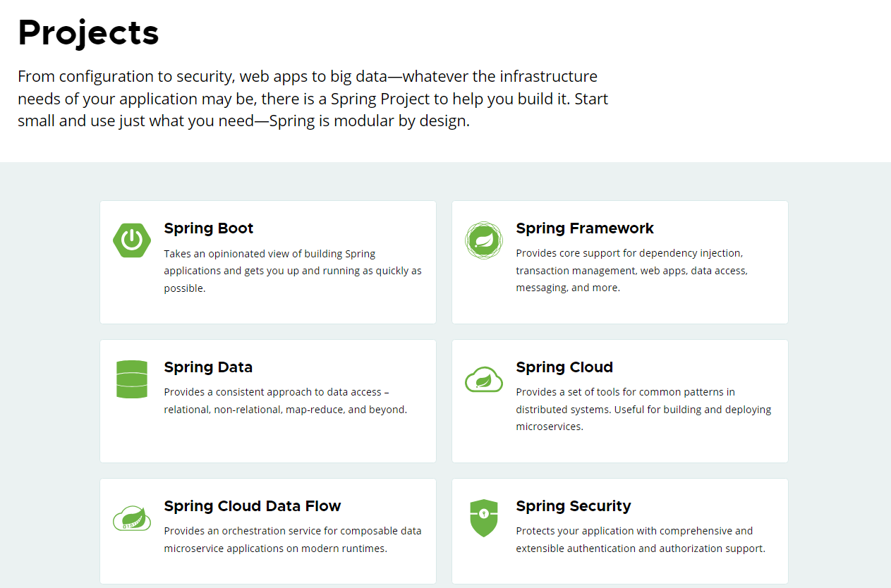Screen dimensions: 891x588
Task: Open the Spring Data project title
Action: [x=208, y=367]
